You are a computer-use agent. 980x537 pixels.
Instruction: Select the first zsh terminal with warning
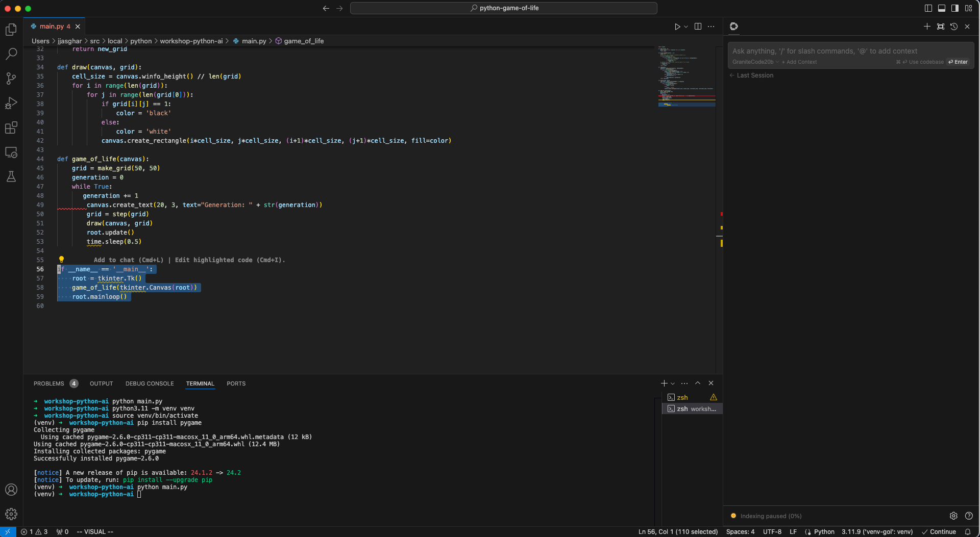[x=692, y=397]
